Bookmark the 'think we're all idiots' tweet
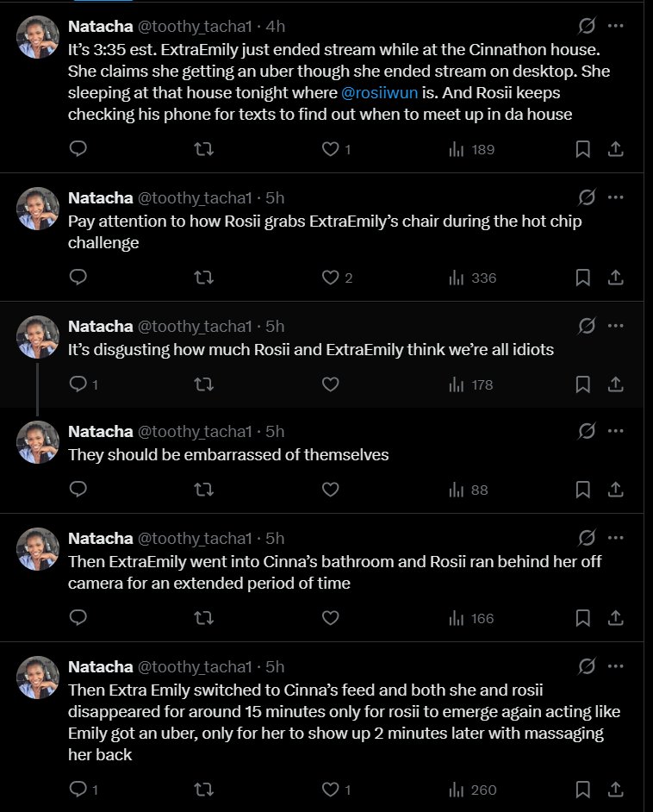653x812 pixels. [x=582, y=384]
